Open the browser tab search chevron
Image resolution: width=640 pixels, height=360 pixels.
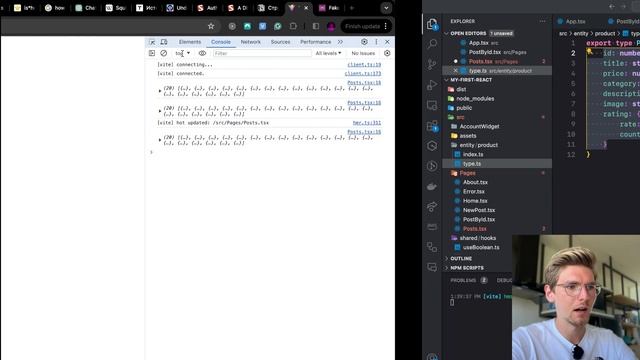386,8
